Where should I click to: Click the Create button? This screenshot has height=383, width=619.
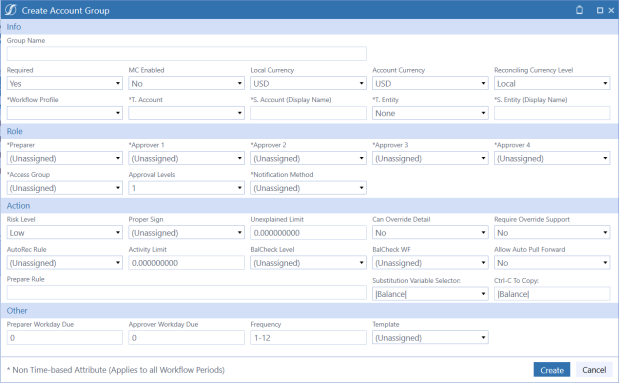tap(552, 370)
